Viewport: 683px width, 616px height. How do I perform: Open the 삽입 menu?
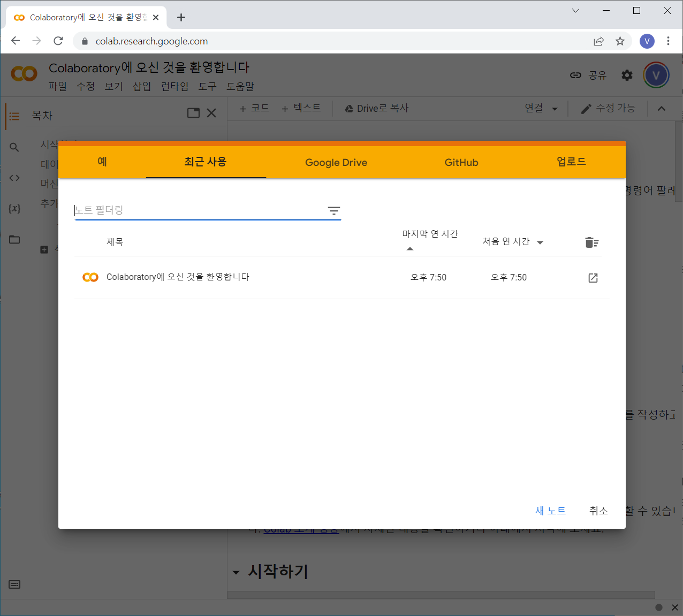[x=142, y=86]
